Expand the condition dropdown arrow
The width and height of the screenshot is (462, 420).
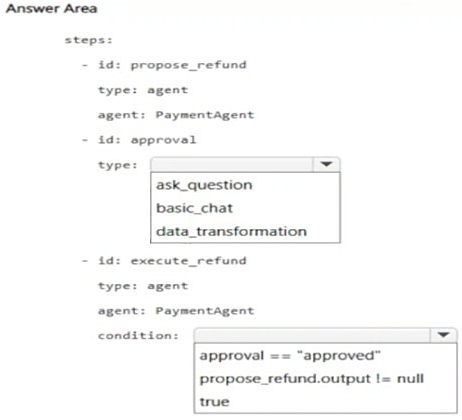click(443, 335)
